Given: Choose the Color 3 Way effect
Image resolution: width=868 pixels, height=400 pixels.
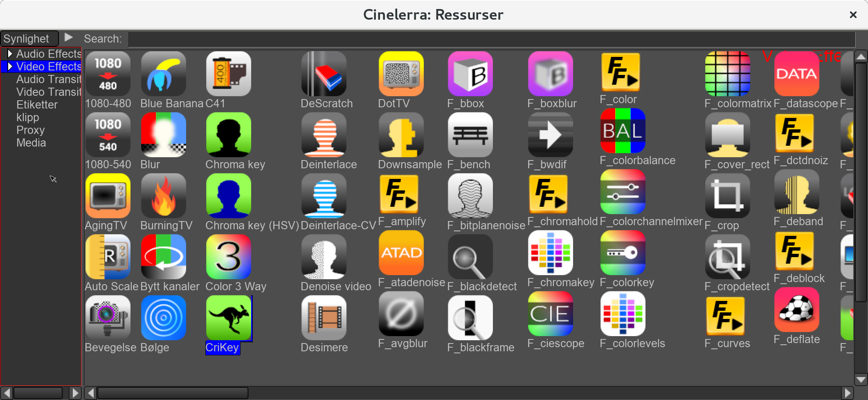Looking at the screenshot, I should pos(228,257).
